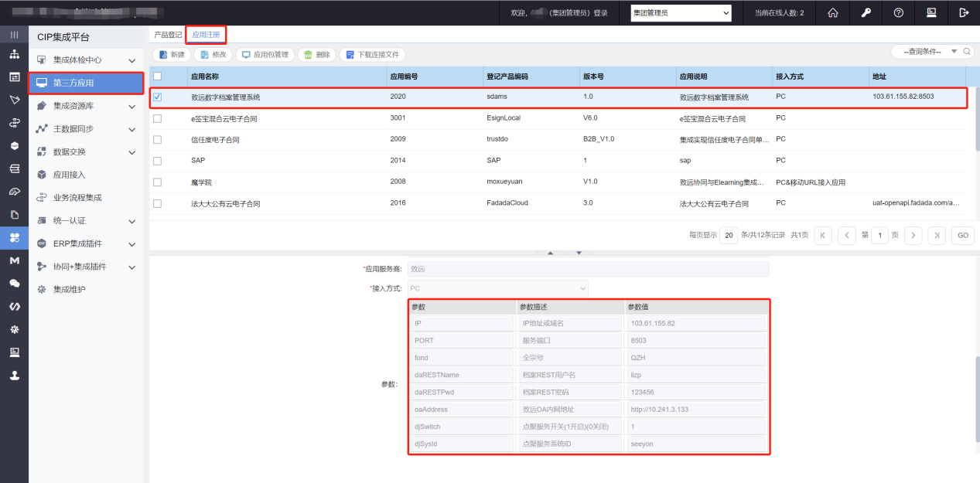Click the page number input field

879,236
